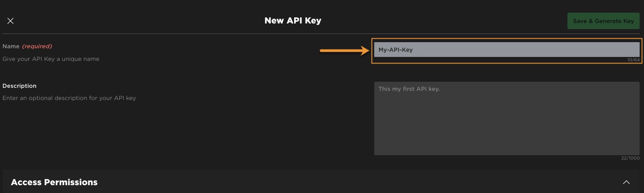The height and width of the screenshot is (193, 644).
Task: Click the orange arrow pointing to Name
Action: pos(344,51)
